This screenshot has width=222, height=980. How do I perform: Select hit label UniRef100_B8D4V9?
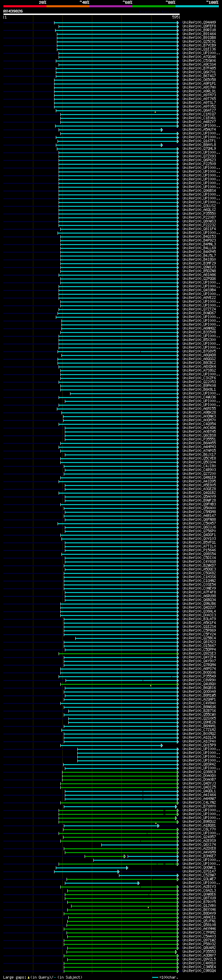coord(199,913)
